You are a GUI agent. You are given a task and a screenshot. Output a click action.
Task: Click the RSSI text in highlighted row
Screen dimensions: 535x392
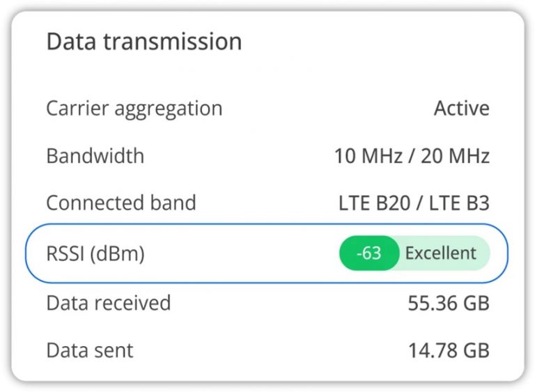(x=65, y=253)
